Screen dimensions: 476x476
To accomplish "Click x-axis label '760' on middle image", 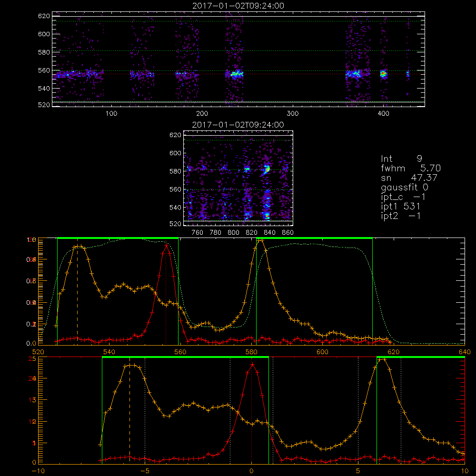I will pyautogui.click(x=198, y=233).
